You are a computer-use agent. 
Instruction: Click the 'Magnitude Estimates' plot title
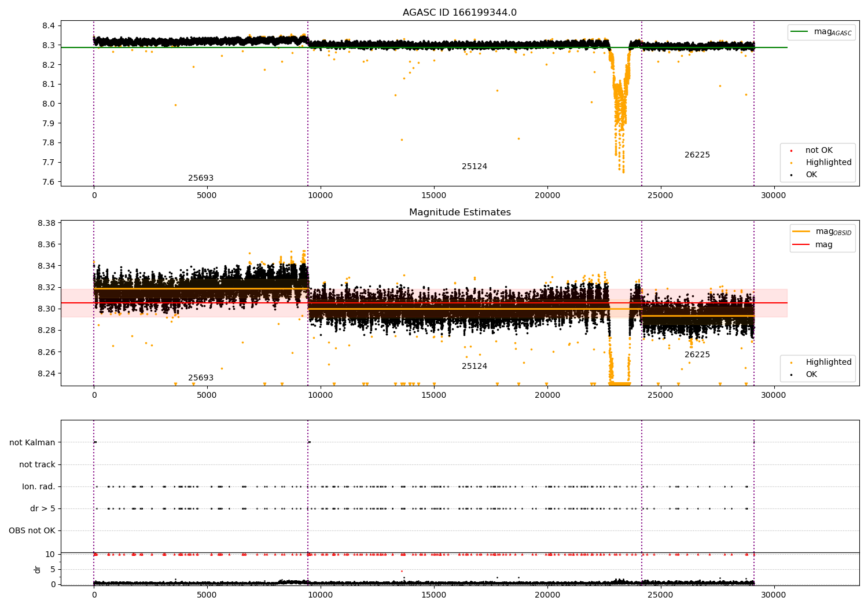pos(459,213)
